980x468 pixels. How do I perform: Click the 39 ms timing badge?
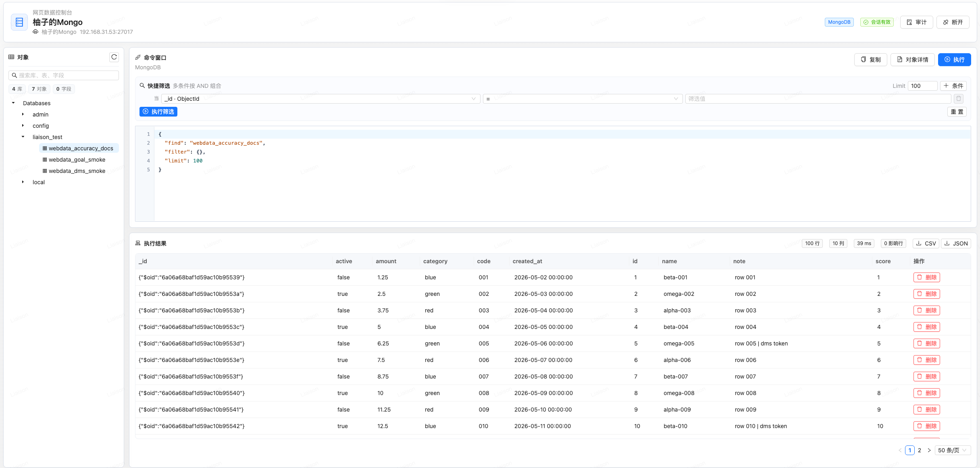[864, 243]
